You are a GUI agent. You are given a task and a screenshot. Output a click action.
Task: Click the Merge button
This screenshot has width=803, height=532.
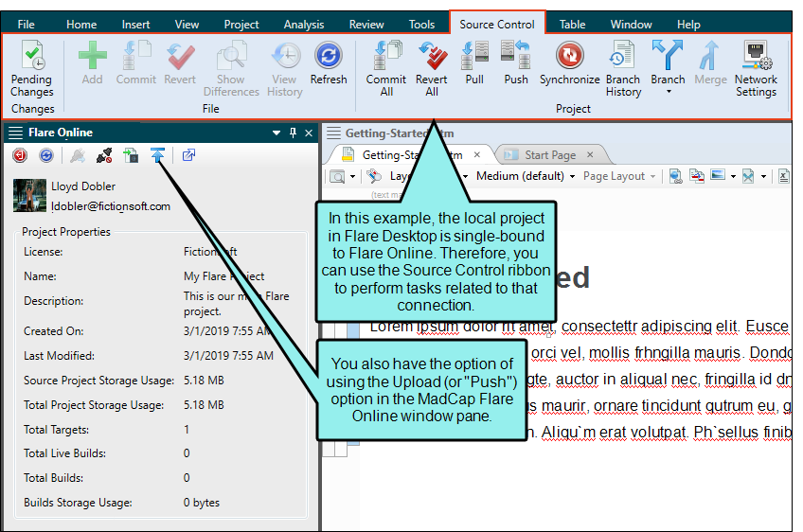tap(710, 63)
